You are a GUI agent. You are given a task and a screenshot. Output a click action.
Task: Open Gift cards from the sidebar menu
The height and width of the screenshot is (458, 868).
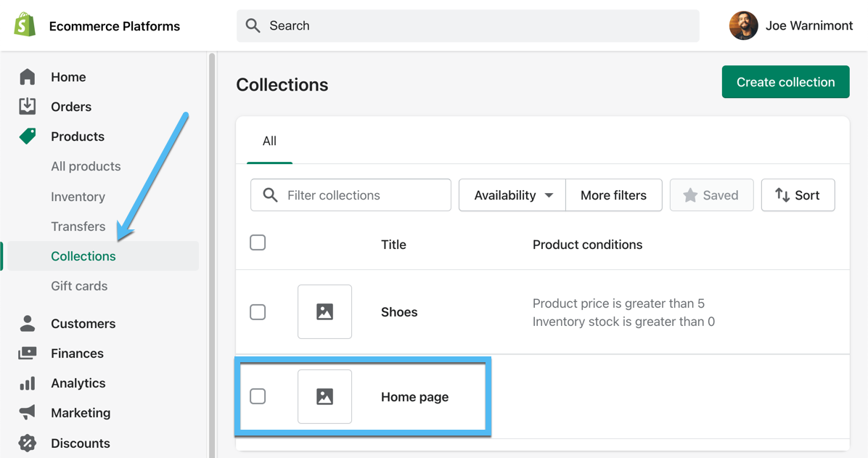point(78,285)
